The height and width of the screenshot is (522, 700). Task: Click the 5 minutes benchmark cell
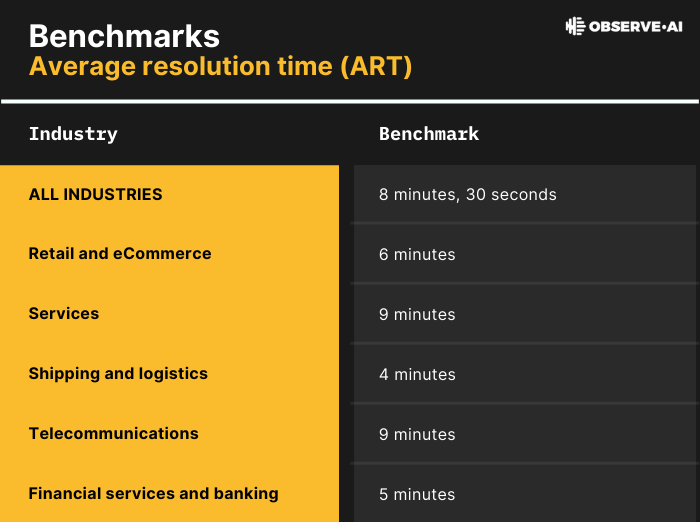[417, 494]
